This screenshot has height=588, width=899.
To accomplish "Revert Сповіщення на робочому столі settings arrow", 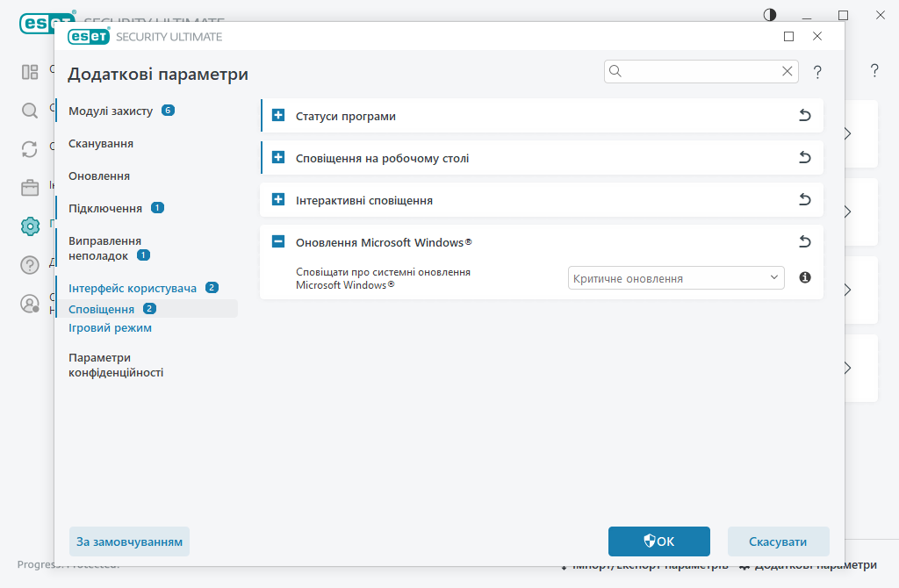I will (805, 157).
